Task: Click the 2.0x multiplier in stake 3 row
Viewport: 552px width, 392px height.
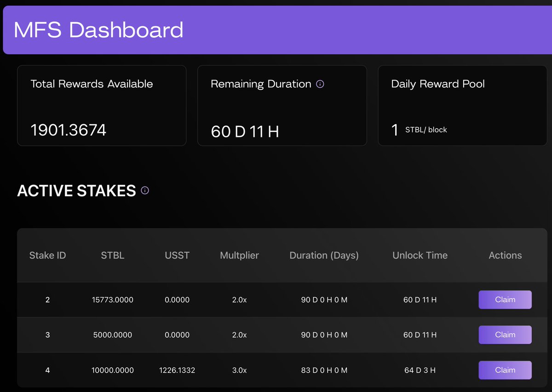Action: tap(240, 335)
